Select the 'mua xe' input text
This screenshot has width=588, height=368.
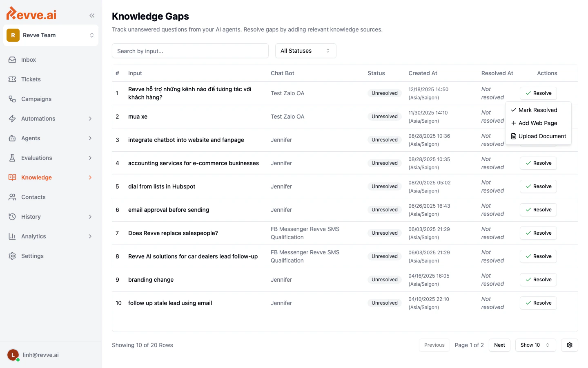click(138, 117)
